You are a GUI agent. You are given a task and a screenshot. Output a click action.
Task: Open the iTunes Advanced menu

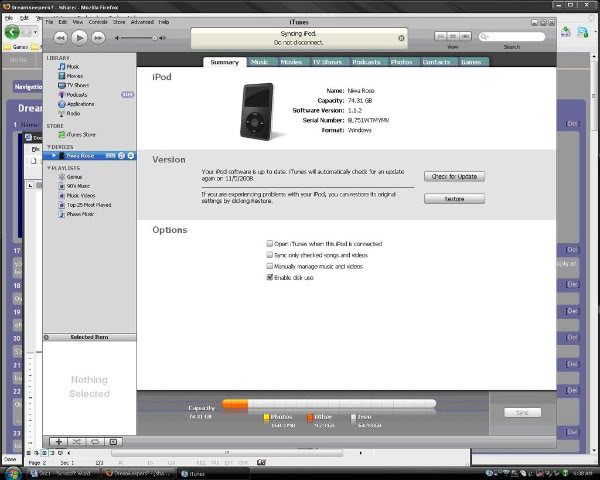[x=142, y=22]
